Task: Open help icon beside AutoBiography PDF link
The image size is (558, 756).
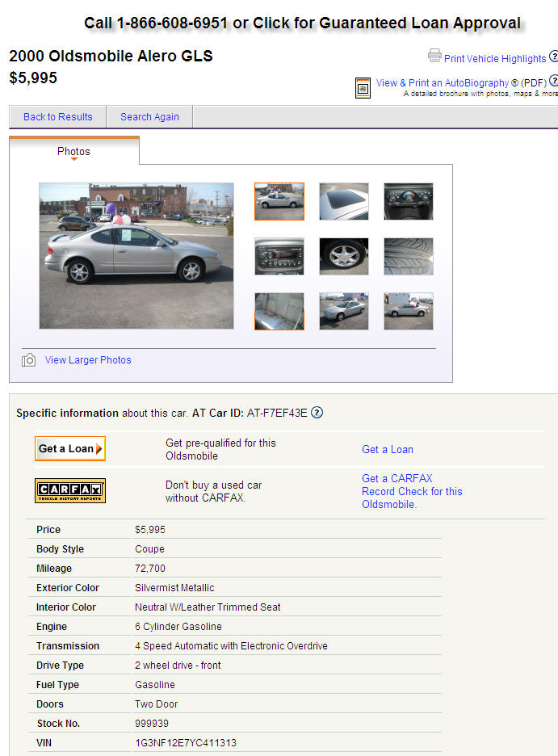Action: click(554, 81)
